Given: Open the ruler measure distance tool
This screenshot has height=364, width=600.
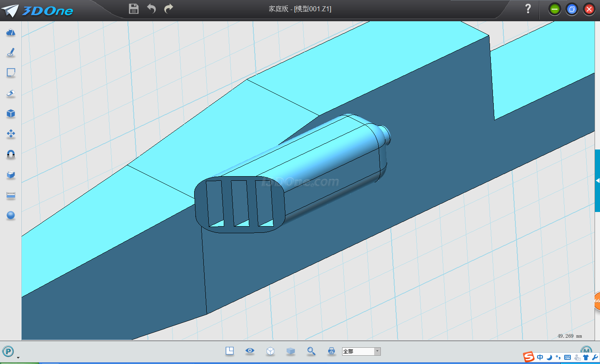Looking at the screenshot, I should click(x=11, y=195).
